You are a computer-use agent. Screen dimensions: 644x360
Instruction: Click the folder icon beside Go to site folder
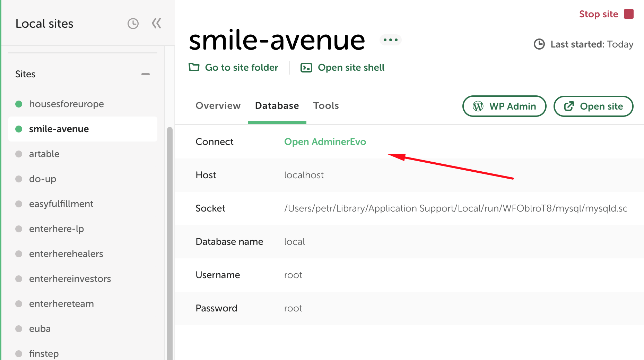click(x=194, y=67)
